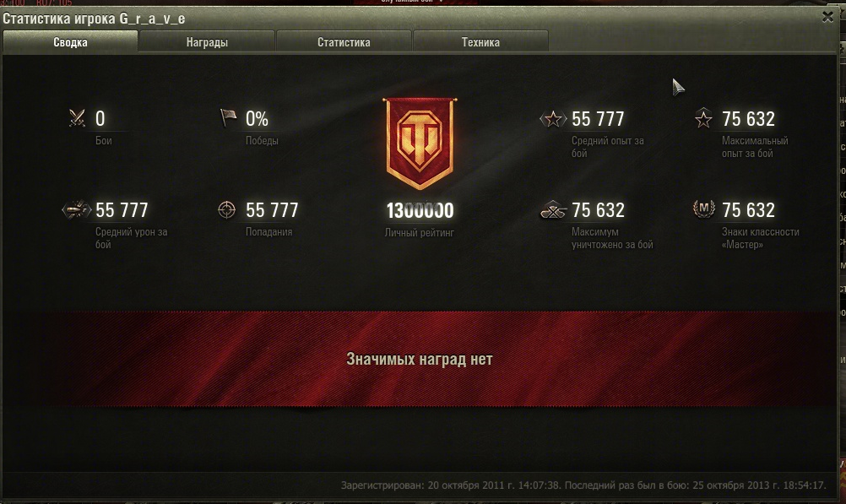Click the star Средний опыт icon
The width and height of the screenshot is (846, 504).
pos(553,118)
